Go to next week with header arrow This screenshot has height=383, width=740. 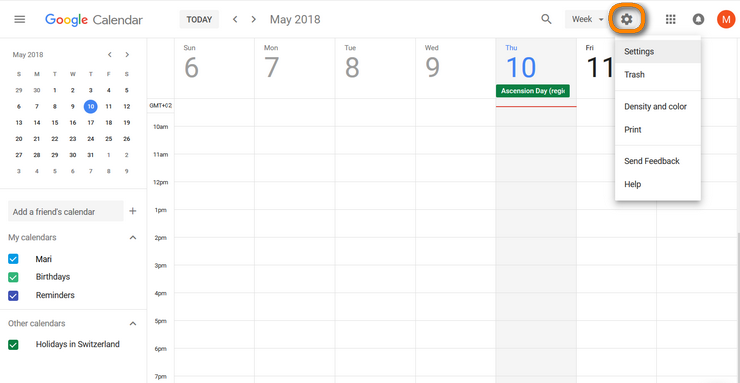pyautogui.click(x=254, y=19)
